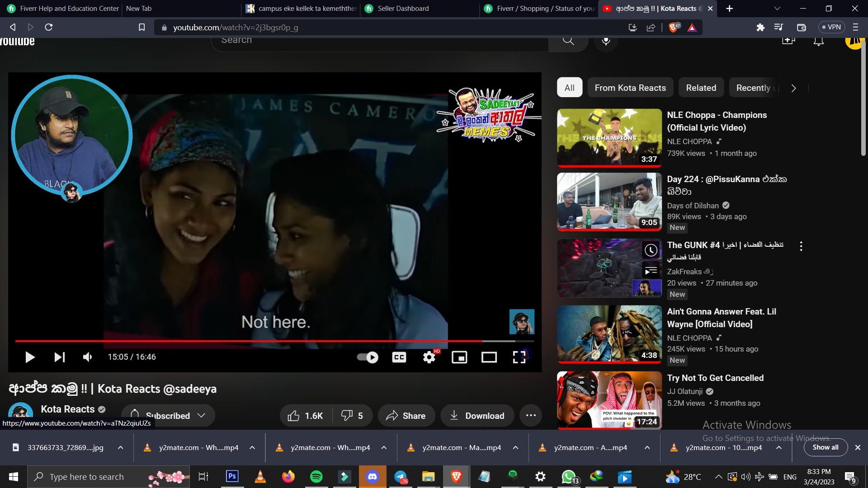The width and height of the screenshot is (868, 488).
Task: Expand options for y2mate A mp4 download
Action: [x=647, y=448]
